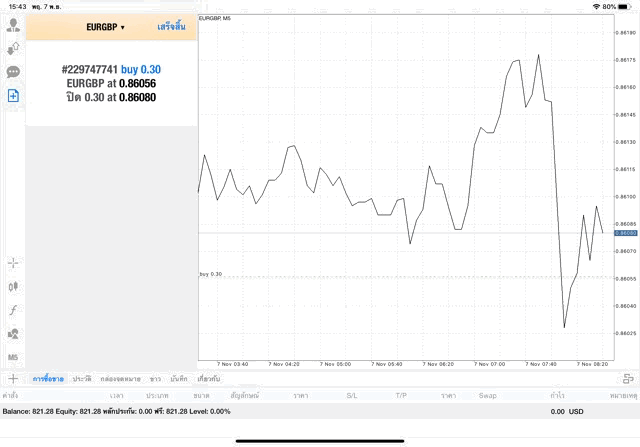Switch to the การซื้อขาย tab

(48, 379)
